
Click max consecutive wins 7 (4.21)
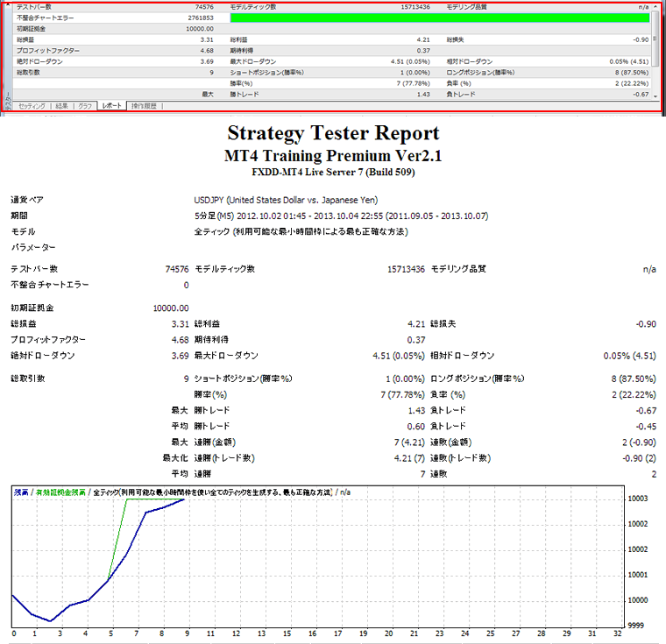(x=409, y=442)
